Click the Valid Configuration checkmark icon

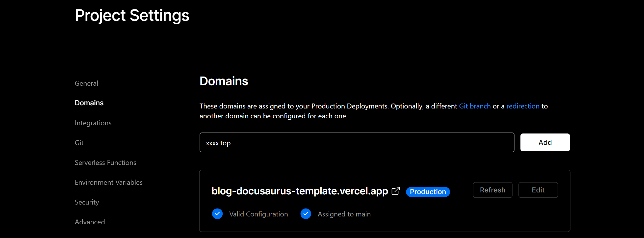pos(217,214)
